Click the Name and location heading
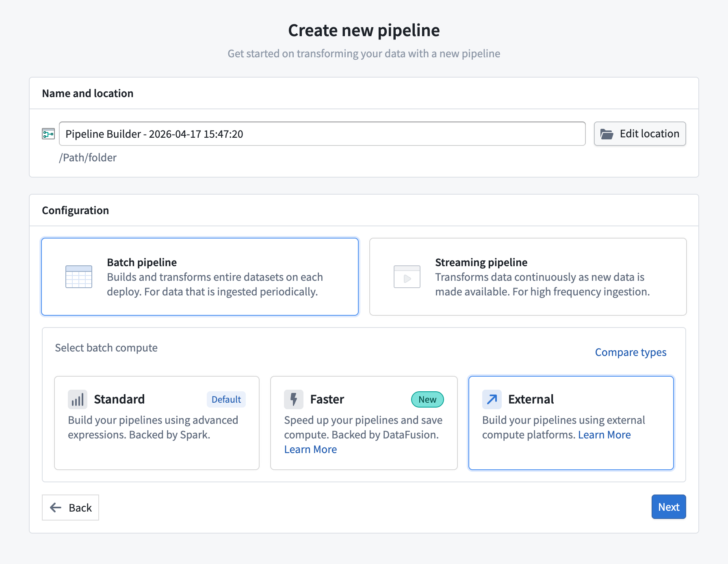 pyautogui.click(x=88, y=93)
